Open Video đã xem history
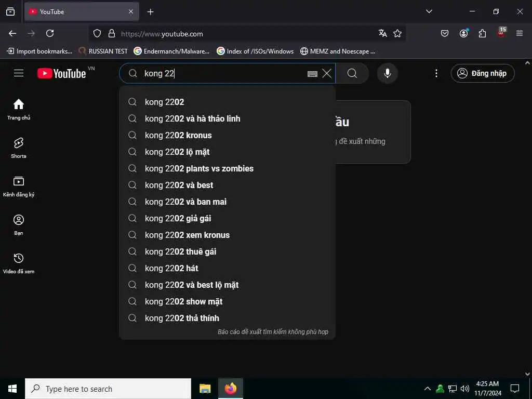The width and height of the screenshot is (532, 399). pyautogui.click(x=19, y=263)
